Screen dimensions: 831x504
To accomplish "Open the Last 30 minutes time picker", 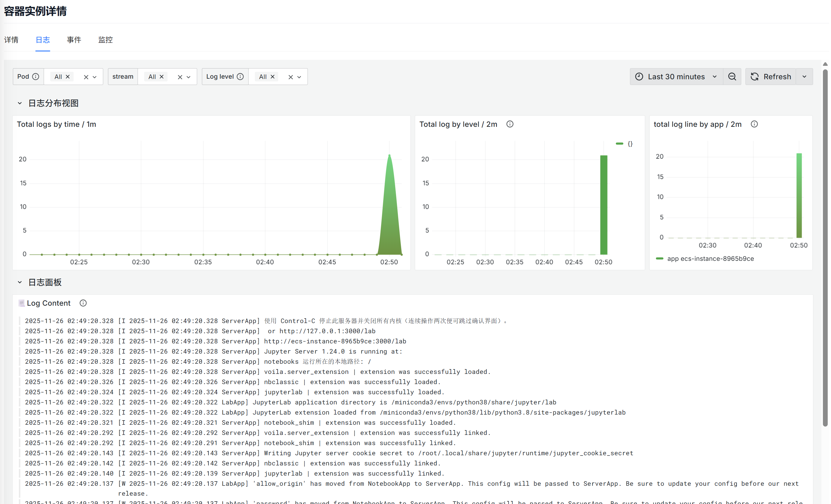I will (676, 77).
